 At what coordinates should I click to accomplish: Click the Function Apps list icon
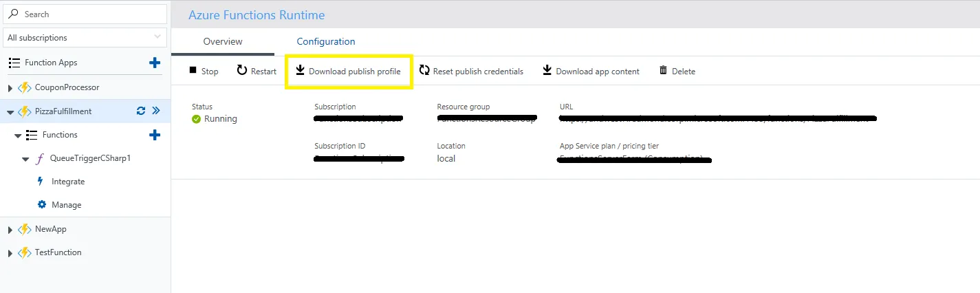(x=14, y=63)
